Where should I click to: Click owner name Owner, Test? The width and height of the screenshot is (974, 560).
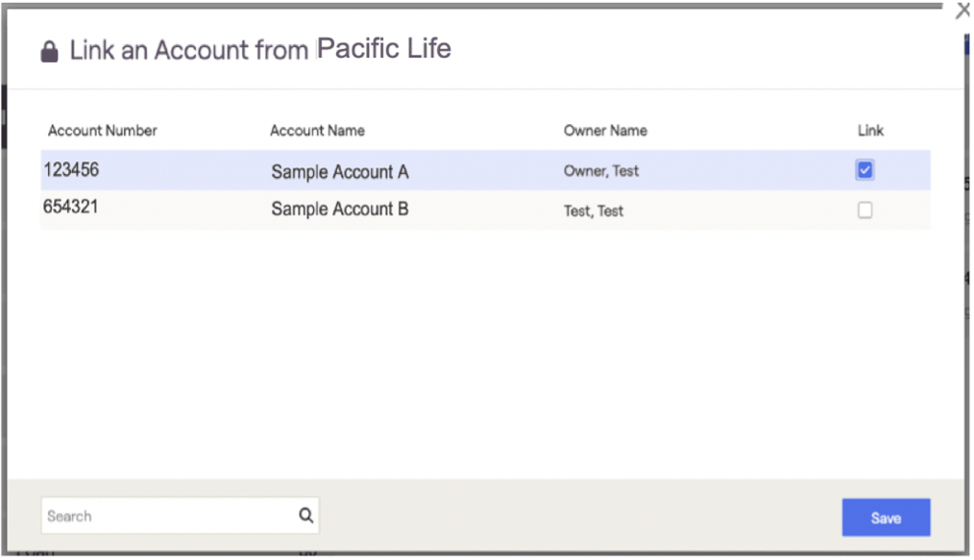click(601, 171)
